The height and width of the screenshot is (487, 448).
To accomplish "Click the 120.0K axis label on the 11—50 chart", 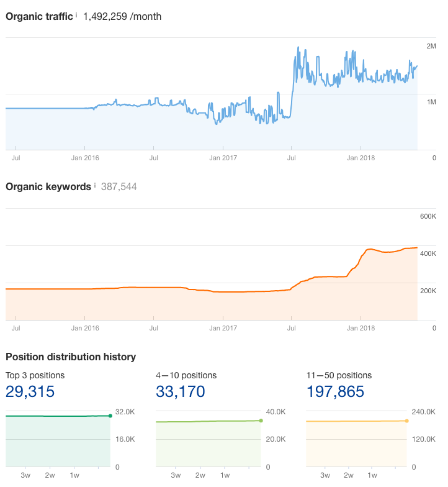I will click(423, 439).
